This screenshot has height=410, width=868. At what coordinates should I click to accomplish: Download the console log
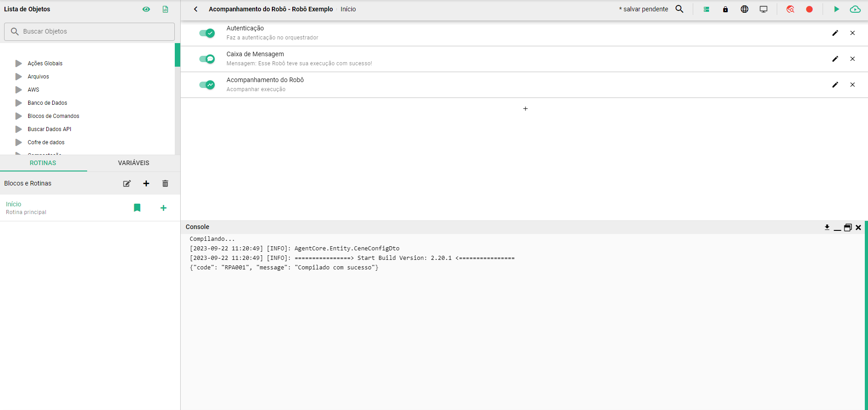click(827, 227)
